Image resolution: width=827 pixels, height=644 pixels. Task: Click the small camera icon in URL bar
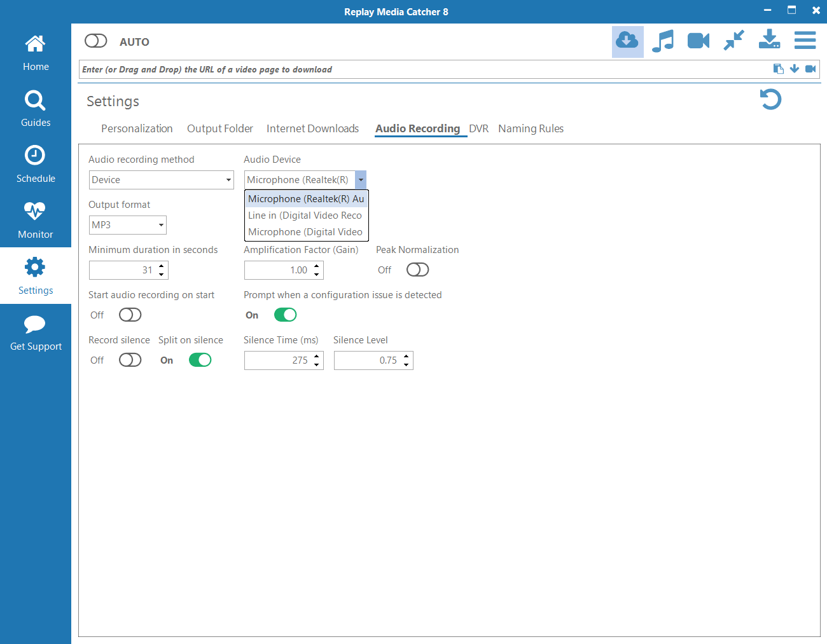tap(810, 69)
